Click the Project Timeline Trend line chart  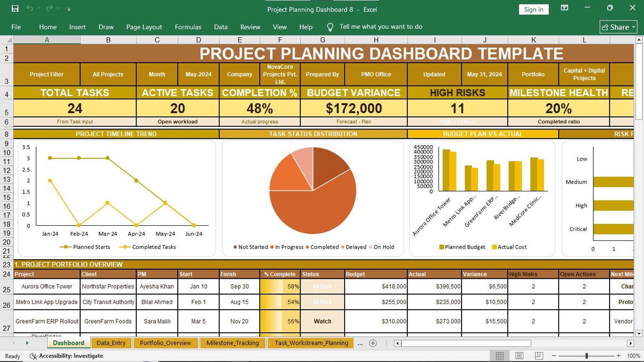pyautogui.click(x=116, y=198)
